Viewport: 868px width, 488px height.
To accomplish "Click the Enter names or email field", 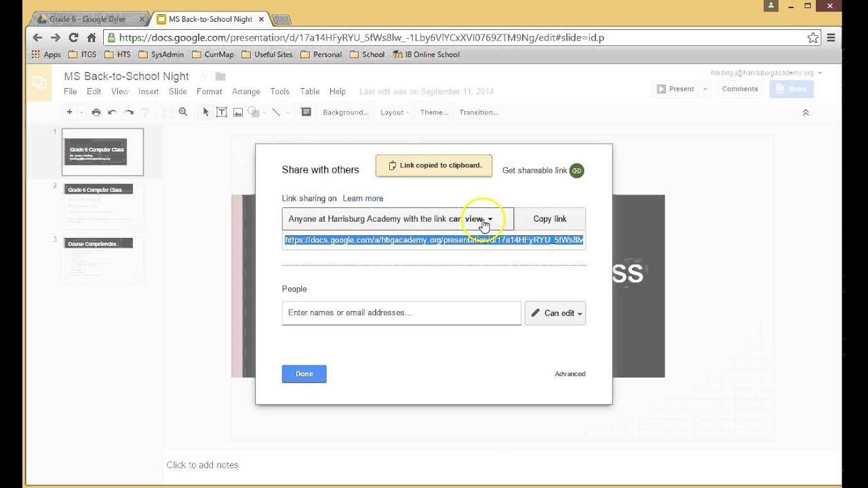I will point(401,313).
